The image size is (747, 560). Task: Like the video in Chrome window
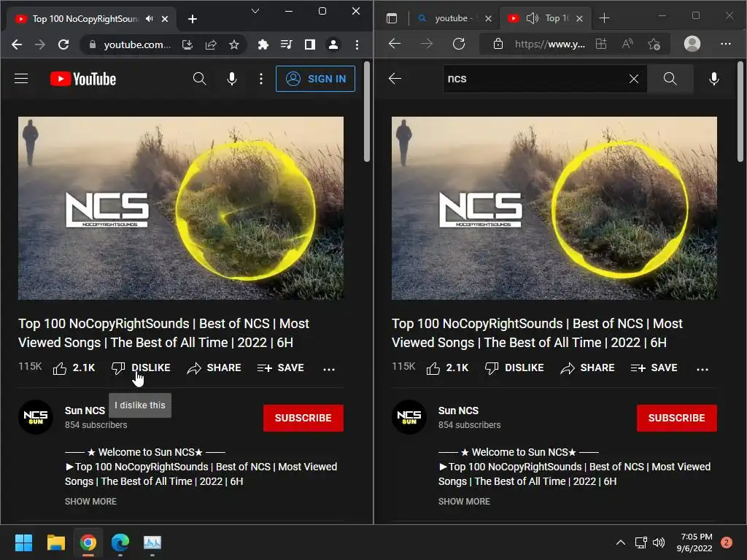74,367
